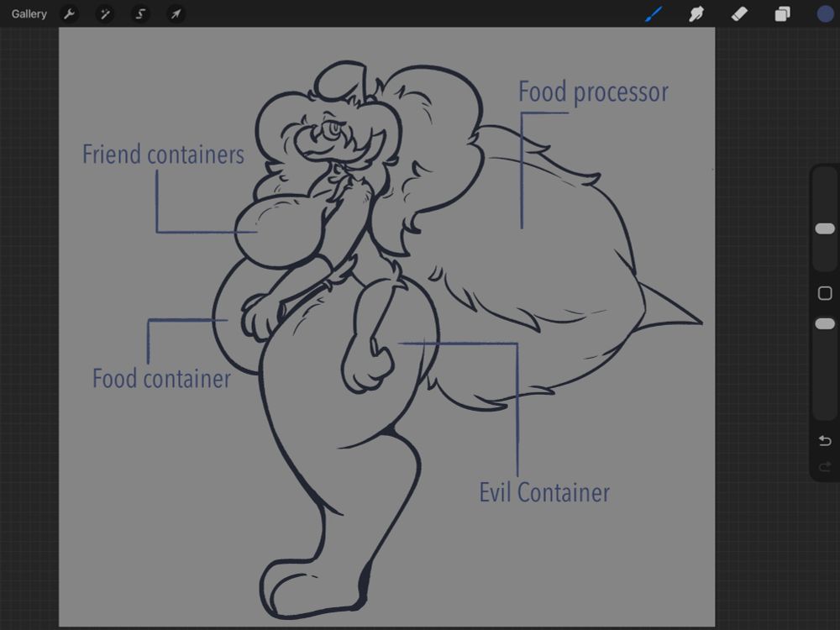
Task: Open the Actions wrench menu
Action: pos(69,14)
